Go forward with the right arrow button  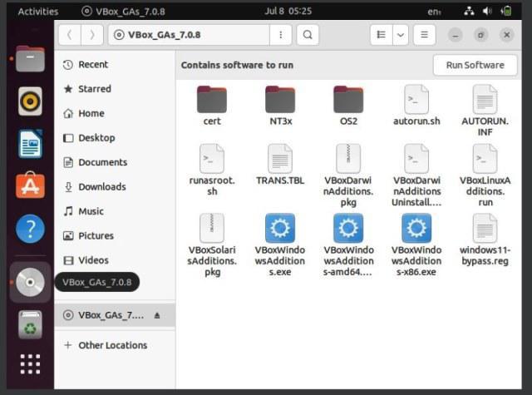point(92,35)
